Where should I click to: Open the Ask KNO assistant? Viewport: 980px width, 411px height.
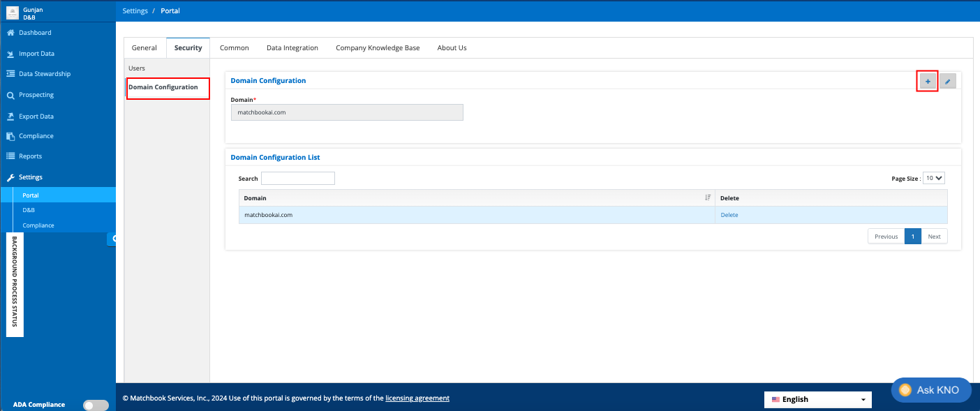[x=931, y=390]
